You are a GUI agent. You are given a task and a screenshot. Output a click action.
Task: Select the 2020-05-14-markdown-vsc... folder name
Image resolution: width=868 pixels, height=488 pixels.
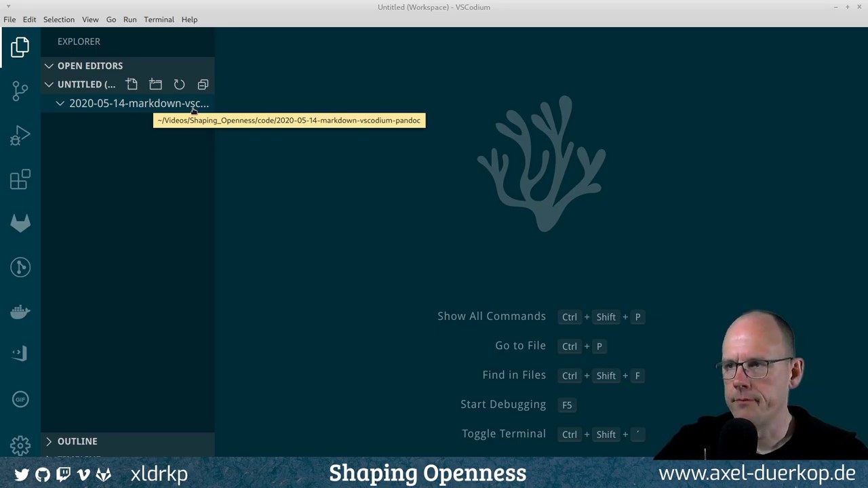(139, 104)
